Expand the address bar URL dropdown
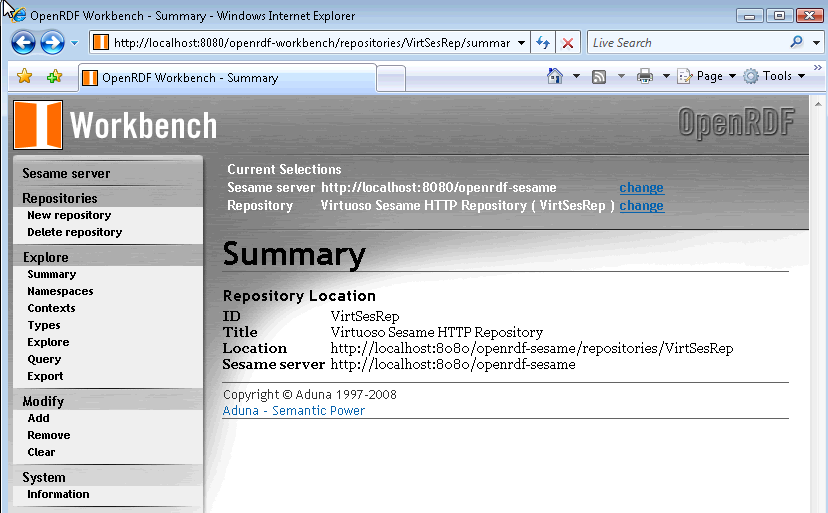 [x=521, y=43]
